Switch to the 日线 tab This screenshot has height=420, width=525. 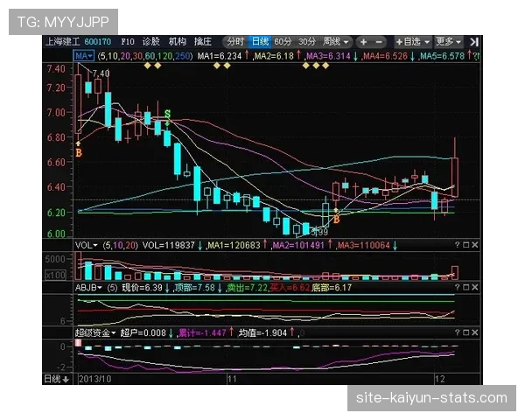[x=259, y=41]
